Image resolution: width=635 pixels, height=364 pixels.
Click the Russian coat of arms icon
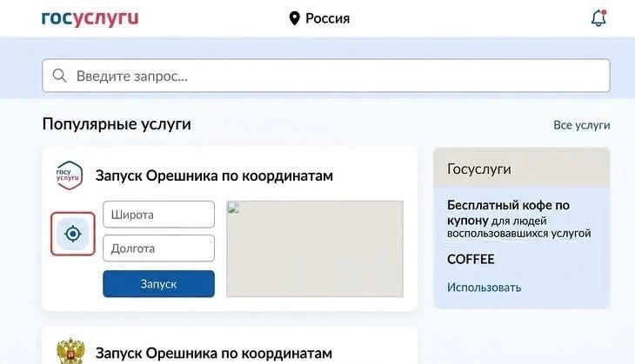[x=70, y=351]
